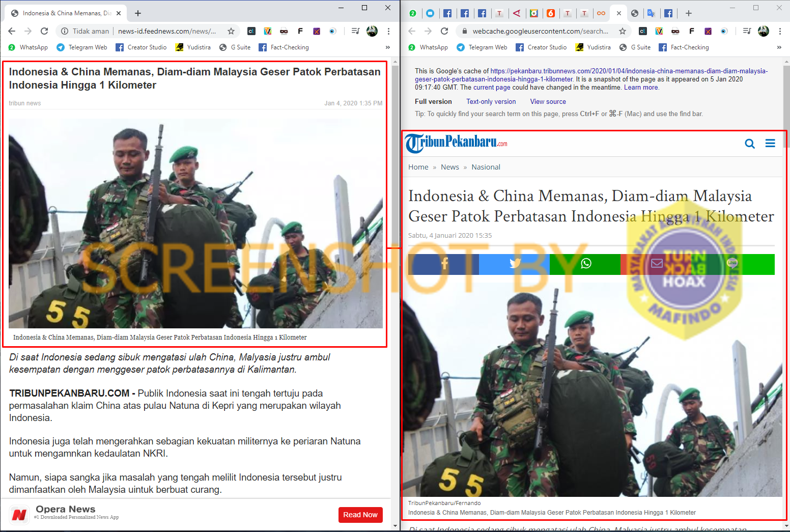Close the 'Indonesia & China Memanas' tab
Image resolution: width=790 pixels, height=532 pixels.
[x=119, y=13]
